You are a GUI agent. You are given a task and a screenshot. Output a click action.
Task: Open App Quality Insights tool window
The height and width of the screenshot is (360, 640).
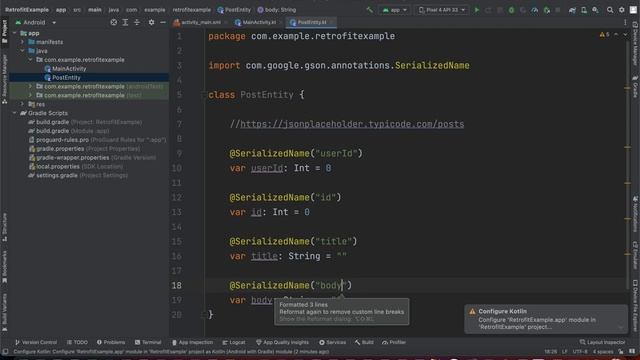[x=282, y=342]
